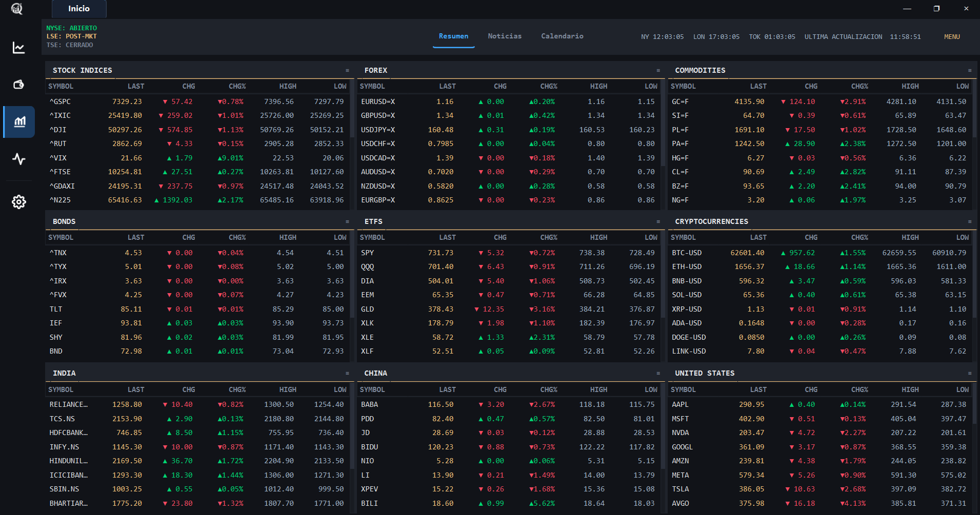Select the TCS.NS stock row
Viewport: 980px width, 515px height.
tap(197, 419)
